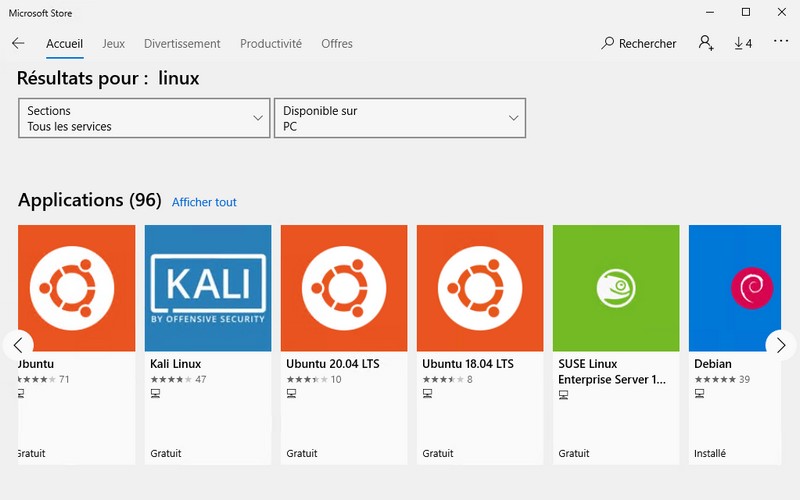800x500 pixels.
Task: Expand the Disponible sur dropdown
Action: click(x=400, y=118)
